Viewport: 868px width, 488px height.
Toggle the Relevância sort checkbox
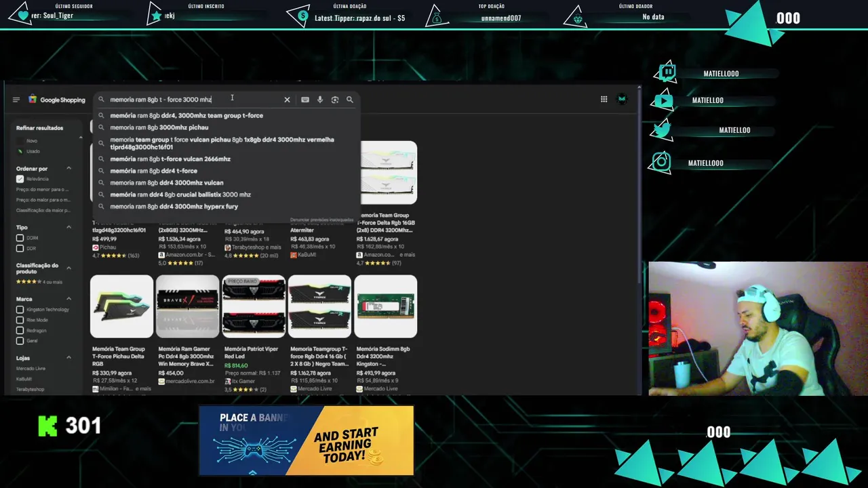click(20, 179)
